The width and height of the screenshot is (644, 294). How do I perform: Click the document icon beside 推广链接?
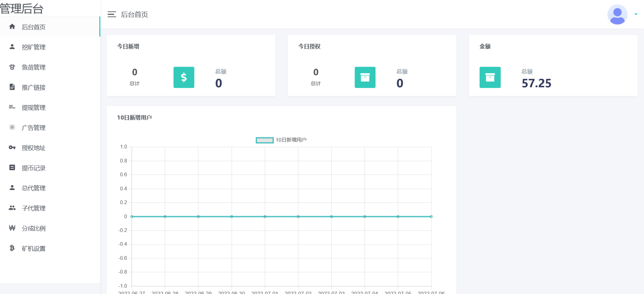pyautogui.click(x=12, y=87)
